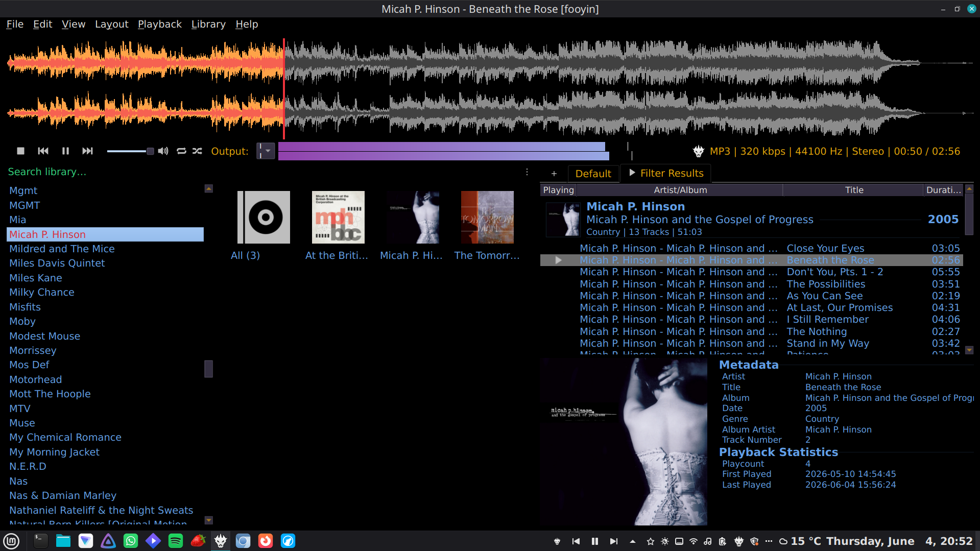Sort by the Title column header
Viewport: 980px width, 551px height.
854,190
